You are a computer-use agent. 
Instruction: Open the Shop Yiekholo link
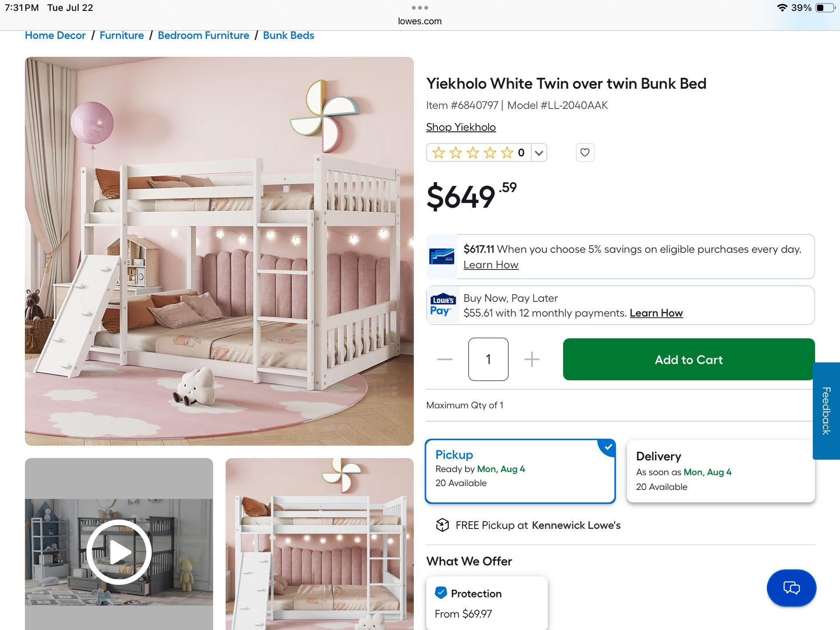[x=461, y=127]
